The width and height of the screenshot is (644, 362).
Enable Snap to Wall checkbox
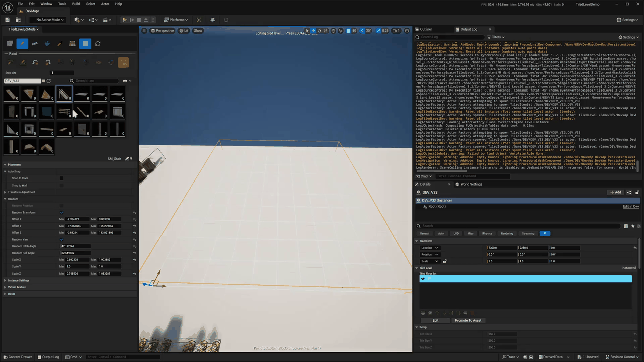61,185
